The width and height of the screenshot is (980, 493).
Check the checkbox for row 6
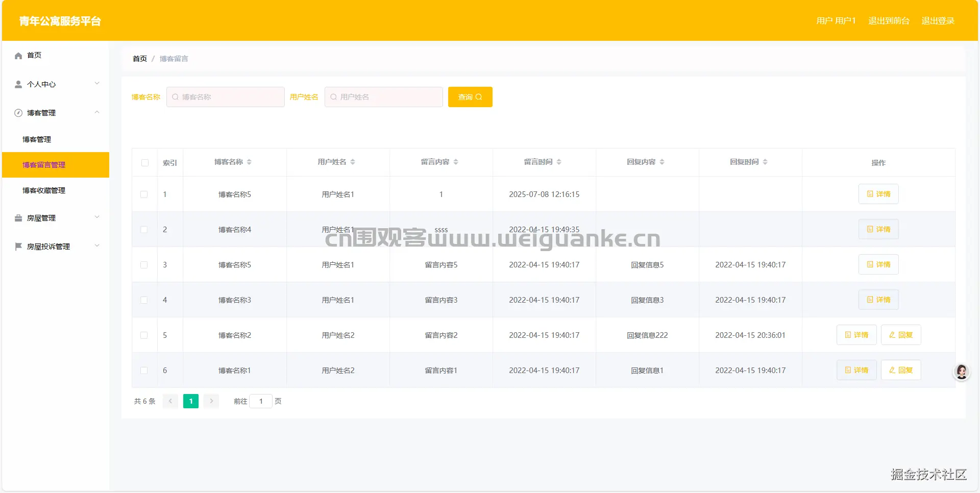pyautogui.click(x=144, y=371)
